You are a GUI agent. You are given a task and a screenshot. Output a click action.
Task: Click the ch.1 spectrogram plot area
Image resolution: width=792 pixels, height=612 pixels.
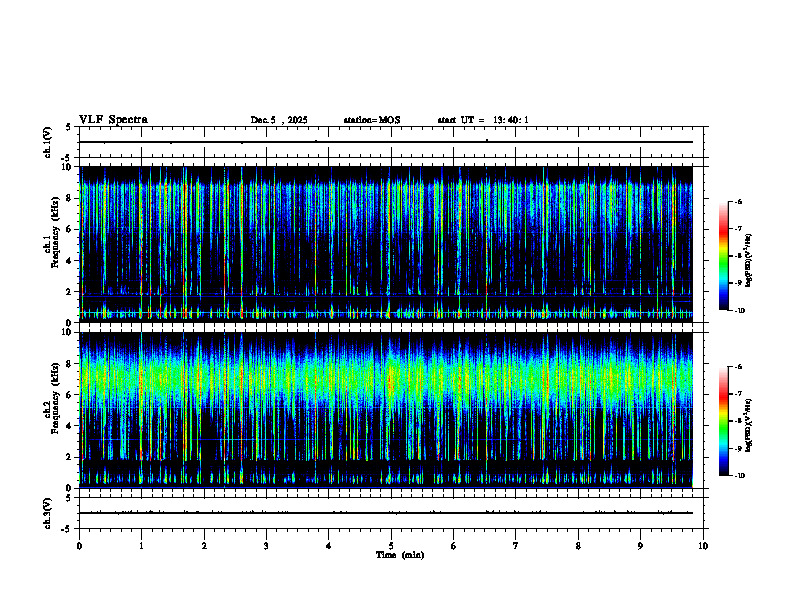coord(386,244)
